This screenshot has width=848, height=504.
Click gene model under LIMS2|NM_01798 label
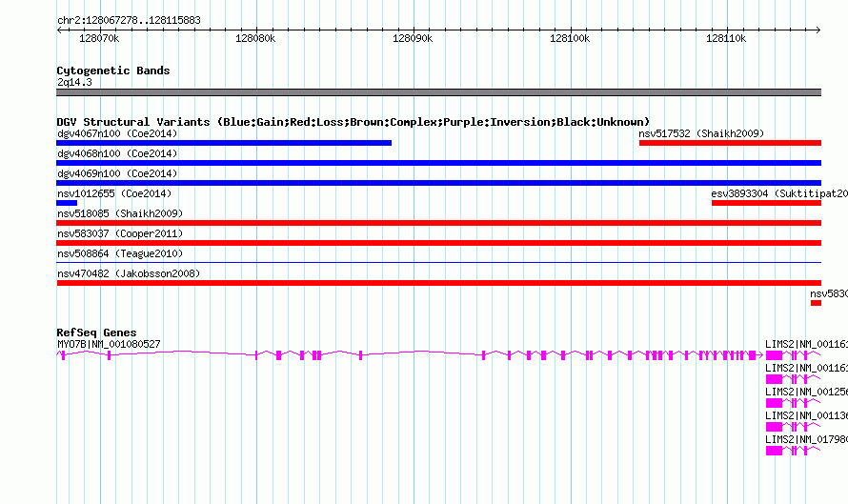pos(793,451)
